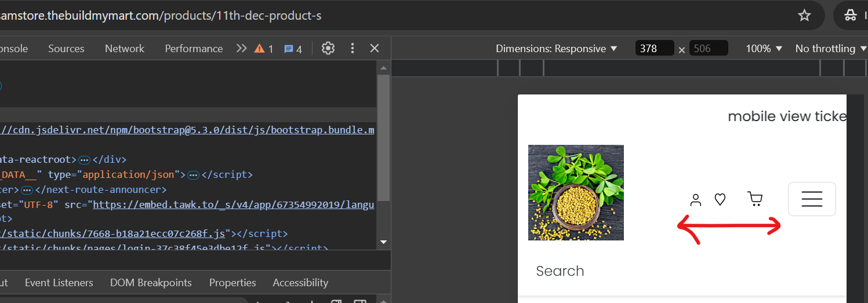Open DevTools settings gear
The height and width of the screenshot is (303, 868).
point(328,49)
